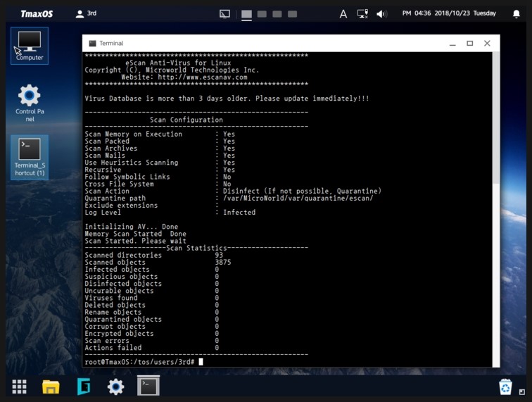The height and width of the screenshot is (402, 532).
Task: Click the Terminal window scrollbar
Action: (496, 118)
